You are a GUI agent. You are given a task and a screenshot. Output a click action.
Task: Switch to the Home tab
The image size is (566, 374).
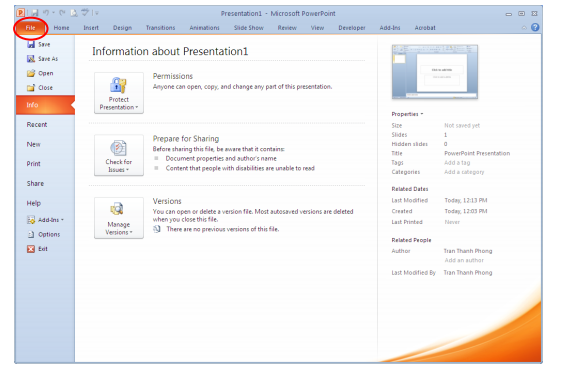[61, 28]
